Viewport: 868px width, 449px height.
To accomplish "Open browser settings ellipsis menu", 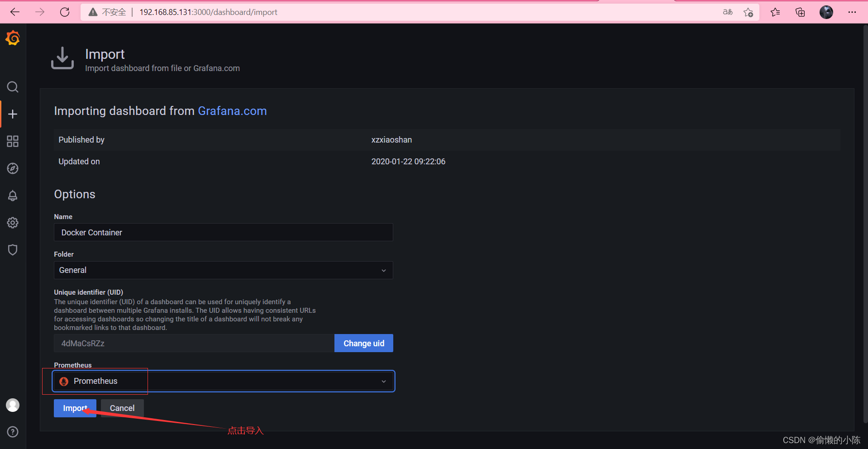I will (x=852, y=12).
